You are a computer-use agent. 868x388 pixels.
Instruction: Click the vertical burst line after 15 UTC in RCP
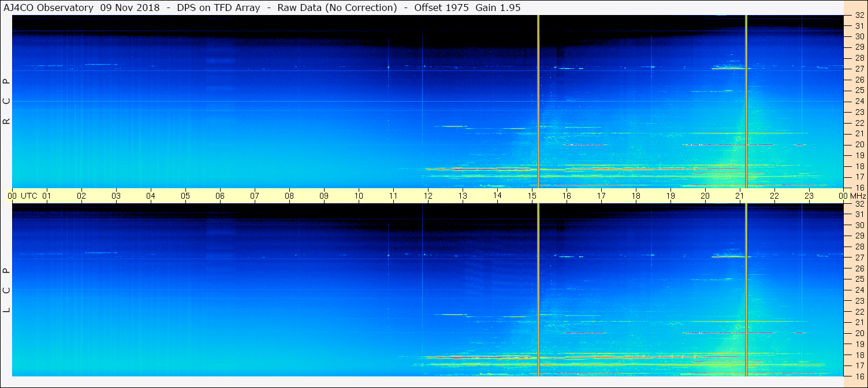(538, 101)
